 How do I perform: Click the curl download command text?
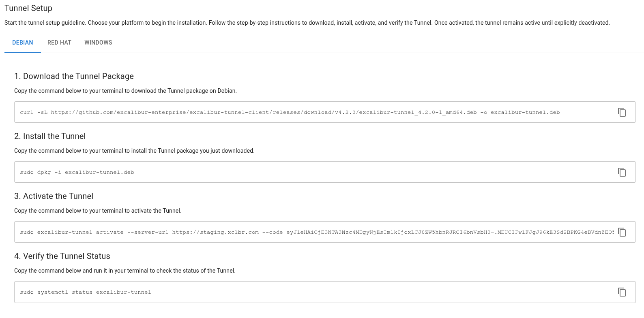290,112
